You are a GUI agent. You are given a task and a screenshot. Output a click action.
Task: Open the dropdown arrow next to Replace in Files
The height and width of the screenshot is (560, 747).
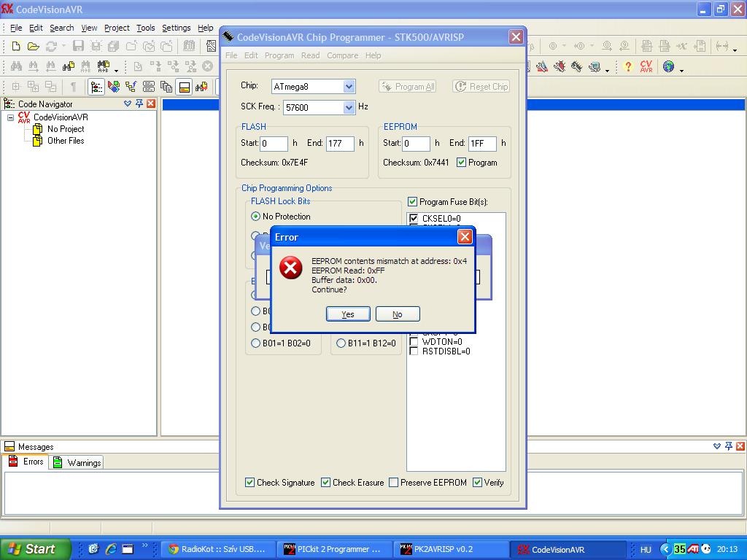[116, 70]
